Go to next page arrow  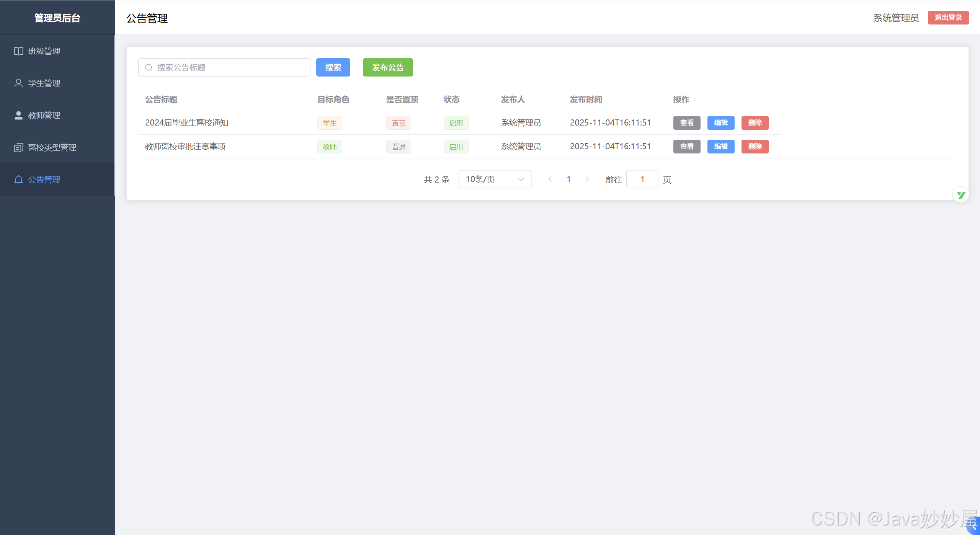pyautogui.click(x=587, y=179)
